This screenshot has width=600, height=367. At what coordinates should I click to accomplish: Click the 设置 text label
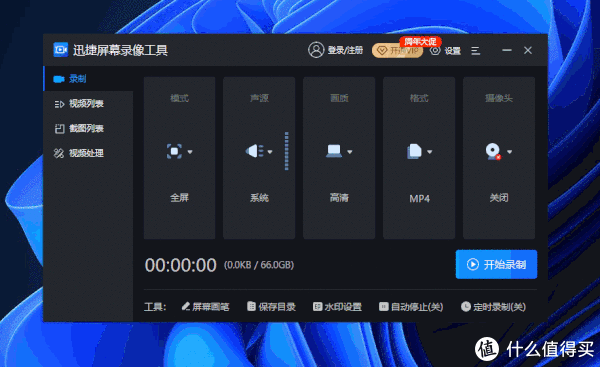tap(453, 51)
